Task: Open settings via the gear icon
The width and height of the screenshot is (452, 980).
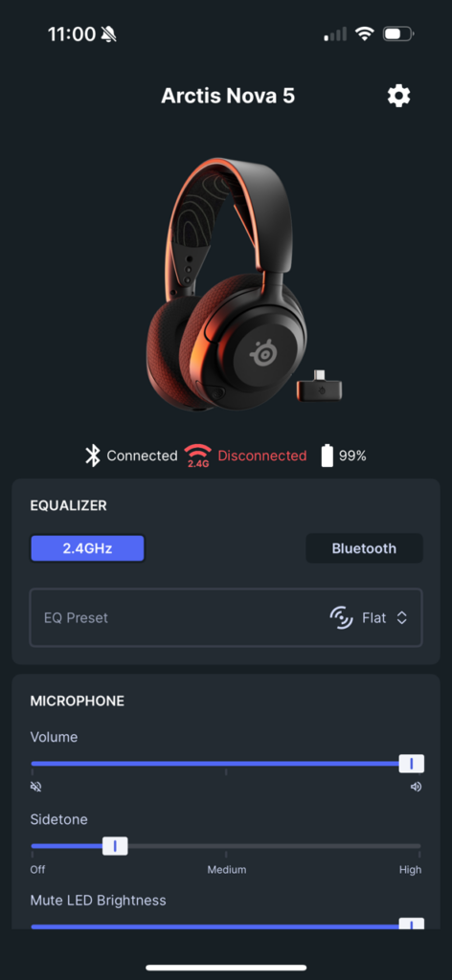Action: [398, 96]
